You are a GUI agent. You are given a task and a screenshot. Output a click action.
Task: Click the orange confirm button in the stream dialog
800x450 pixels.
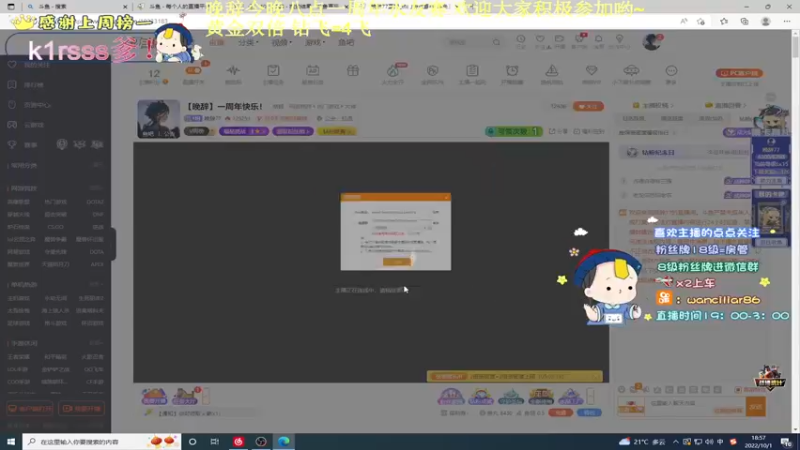point(397,261)
